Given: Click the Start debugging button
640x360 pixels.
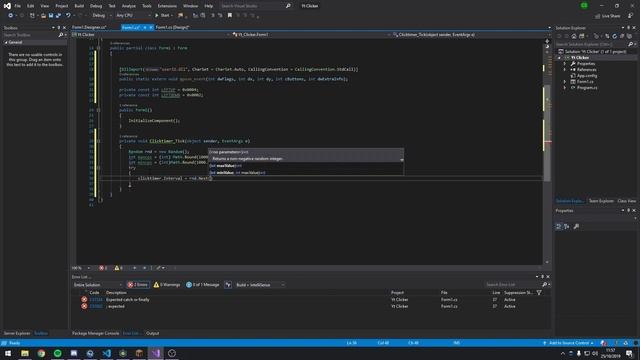Looking at the screenshot, I should point(163,16).
